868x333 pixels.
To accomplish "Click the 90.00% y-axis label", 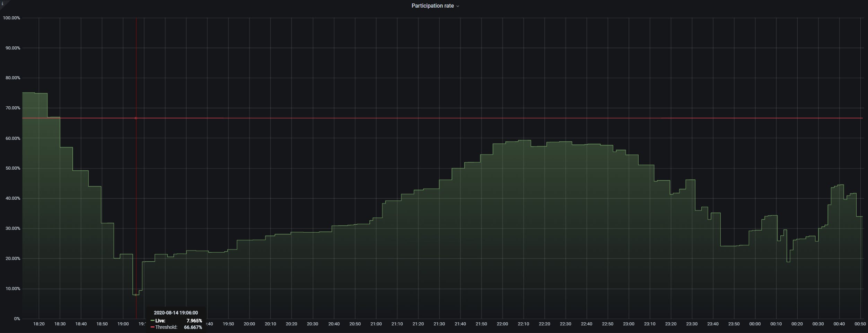I will tap(13, 48).
